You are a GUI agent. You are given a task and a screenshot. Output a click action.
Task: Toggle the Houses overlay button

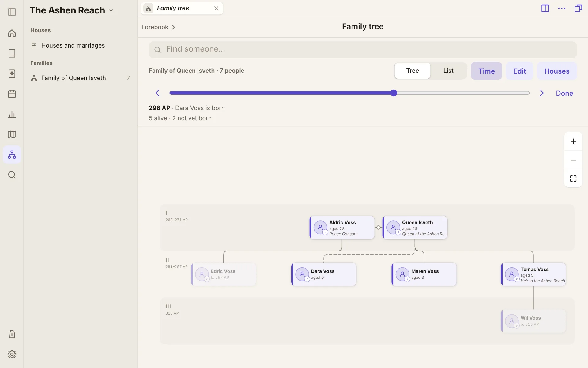[557, 71]
